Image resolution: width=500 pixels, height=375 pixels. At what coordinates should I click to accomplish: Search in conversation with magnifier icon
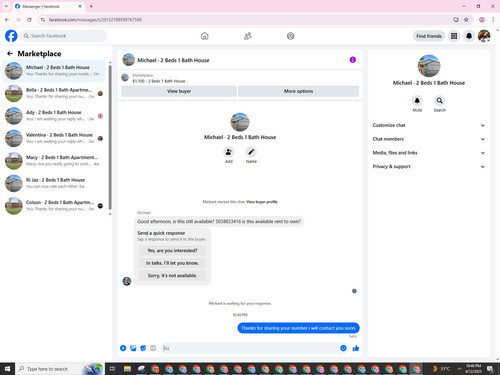pos(440,100)
